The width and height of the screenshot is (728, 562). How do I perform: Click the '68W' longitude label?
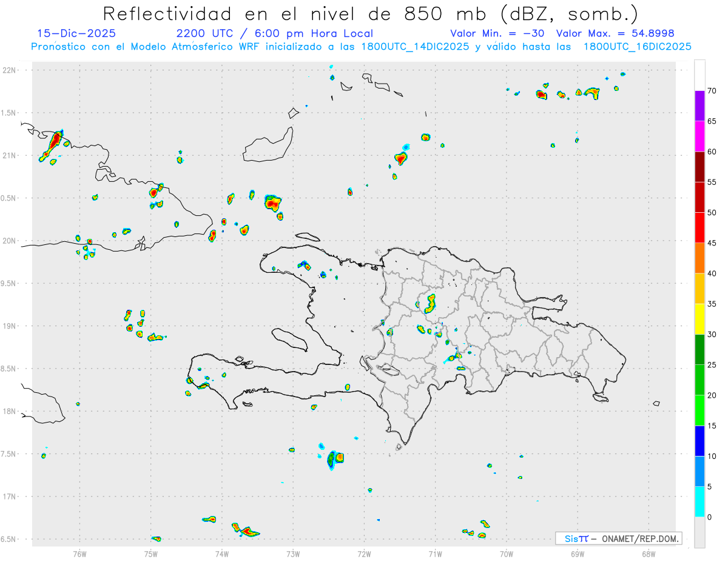[x=649, y=554]
